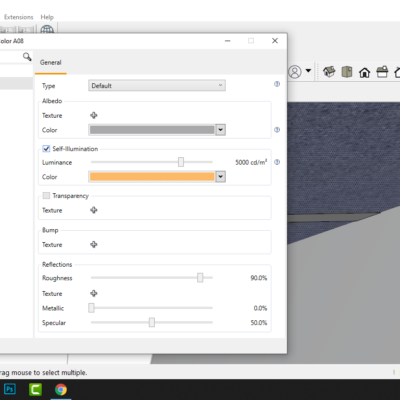Open help for material Type

click(277, 84)
